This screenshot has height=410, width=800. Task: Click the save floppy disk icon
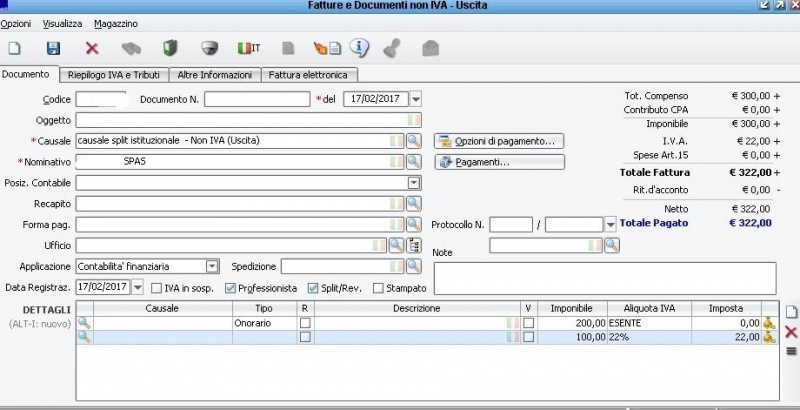tap(54, 47)
